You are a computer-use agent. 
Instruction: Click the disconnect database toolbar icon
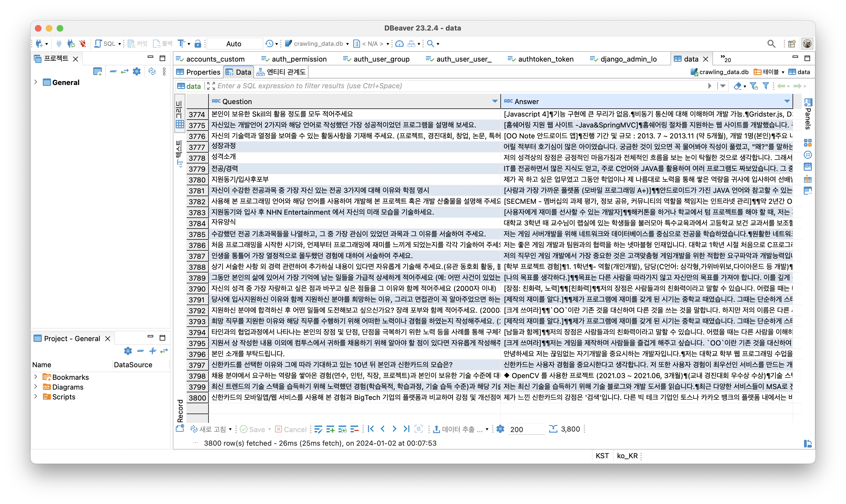pyautogui.click(x=83, y=44)
